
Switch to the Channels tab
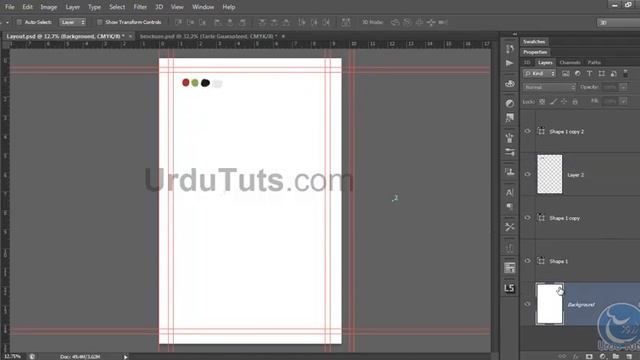[570, 62]
